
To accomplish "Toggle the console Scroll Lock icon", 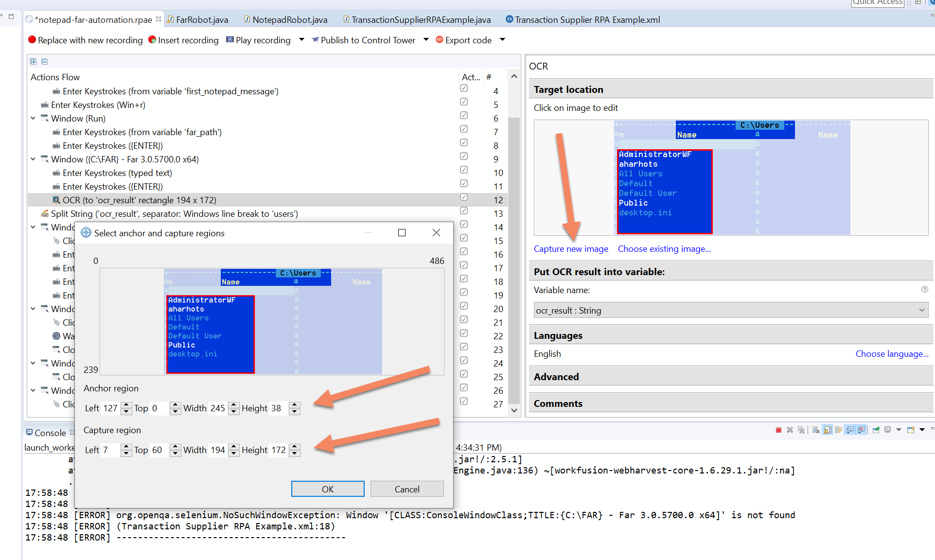I will pyautogui.click(x=828, y=430).
